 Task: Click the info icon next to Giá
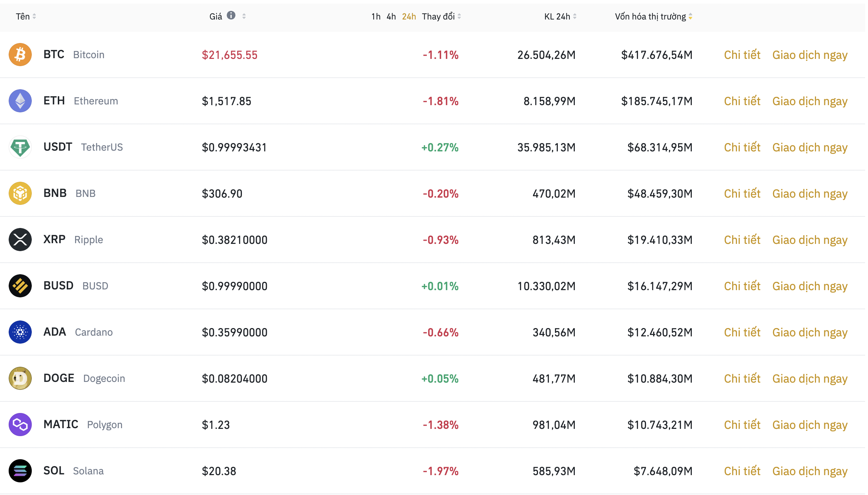click(x=231, y=15)
